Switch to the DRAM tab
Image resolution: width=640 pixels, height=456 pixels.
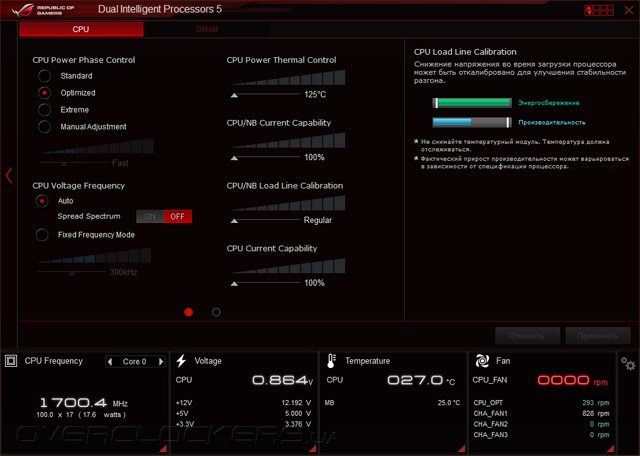(207, 29)
